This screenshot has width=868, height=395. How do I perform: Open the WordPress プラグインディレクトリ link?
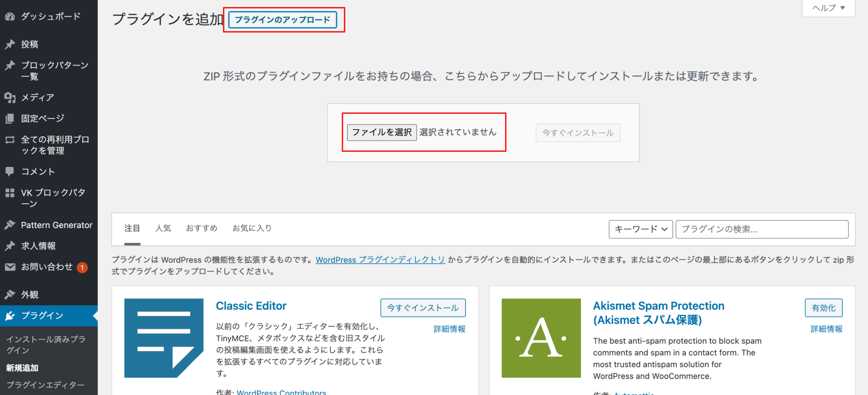(x=380, y=260)
